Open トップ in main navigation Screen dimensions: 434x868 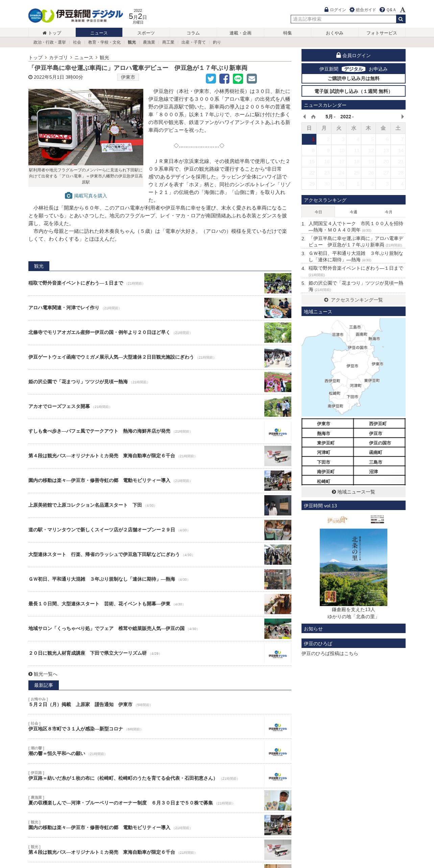tap(52, 33)
